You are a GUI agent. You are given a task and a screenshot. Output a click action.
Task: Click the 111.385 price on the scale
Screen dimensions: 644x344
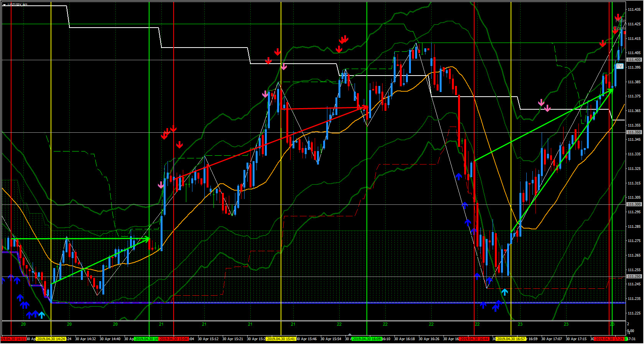click(x=634, y=82)
